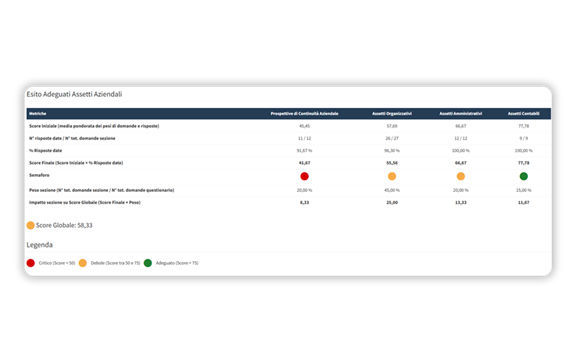Image resolution: width=576 pixels, height=362 pixels.
Task: Click the orange dot beside Score Globale
Action: pos(30,225)
